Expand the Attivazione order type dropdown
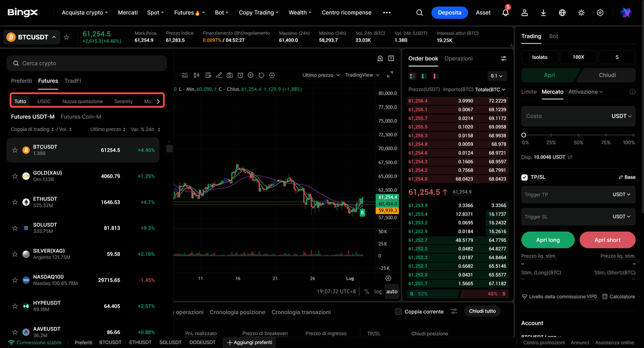644x348 pixels. coord(586,92)
